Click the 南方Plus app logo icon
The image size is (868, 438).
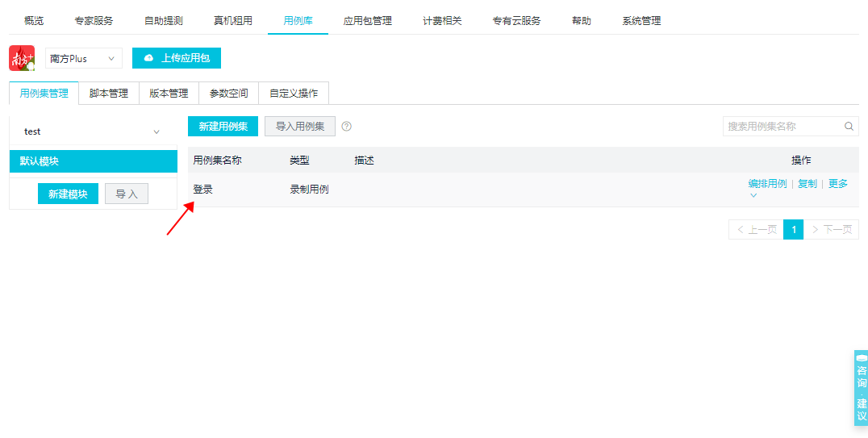22,58
